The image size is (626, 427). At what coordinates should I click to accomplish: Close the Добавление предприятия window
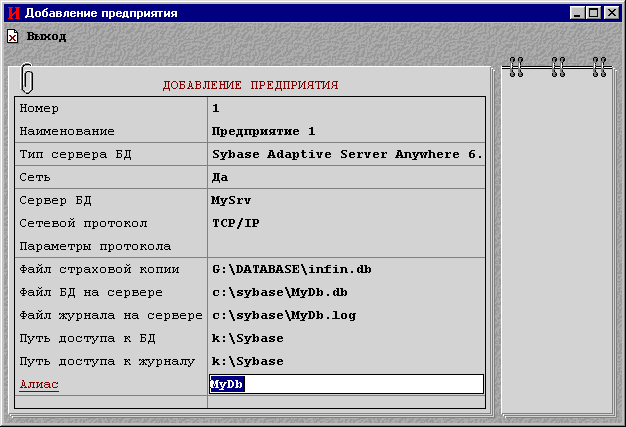[611, 13]
